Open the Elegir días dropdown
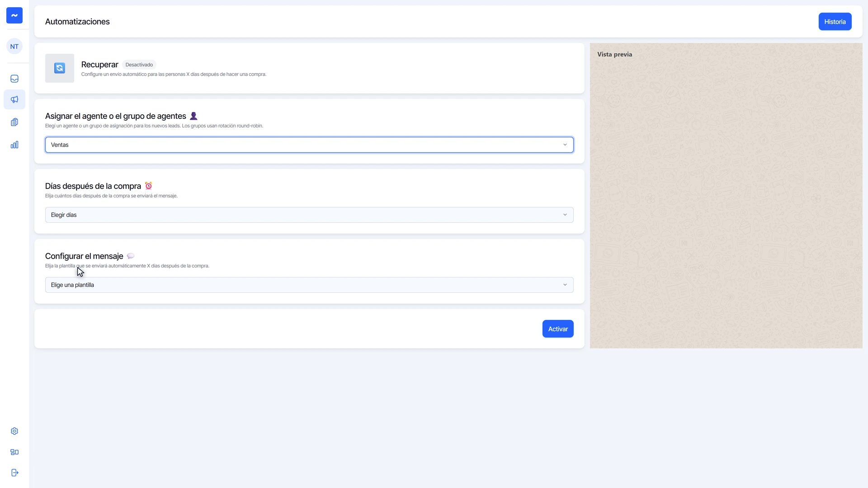Screen dimensions: 868x488 (309, 215)
